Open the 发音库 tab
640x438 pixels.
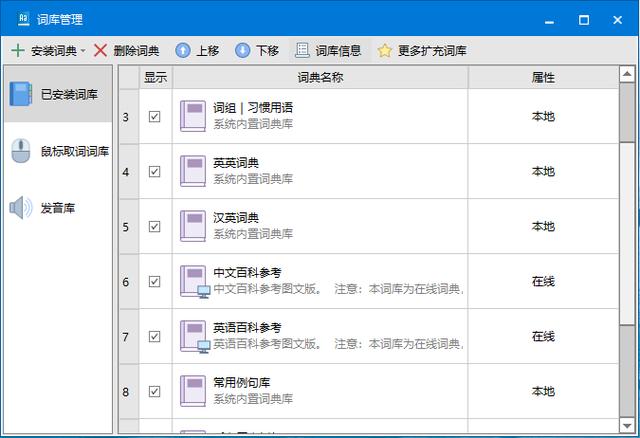point(58,207)
